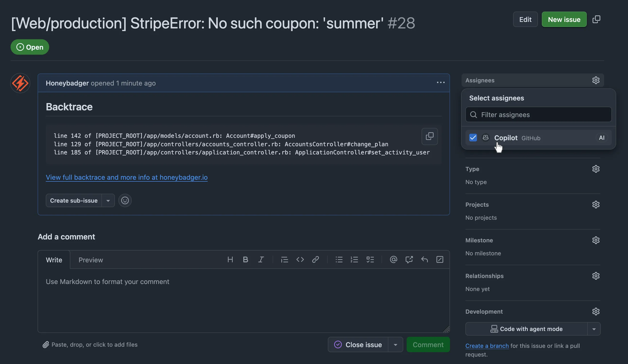Screen dimensions: 628x364
Task: Apply italic formatting to comment text
Action: pyautogui.click(x=261, y=259)
